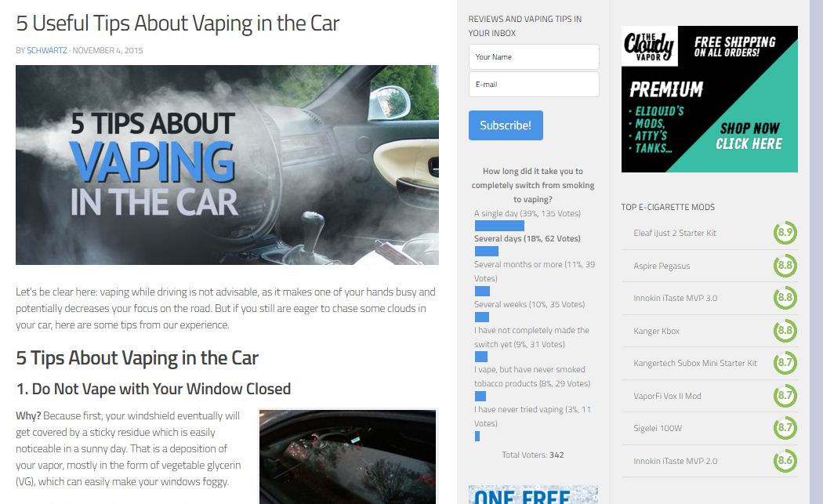
Task: Focus the Your Name input field
Action: point(534,56)
